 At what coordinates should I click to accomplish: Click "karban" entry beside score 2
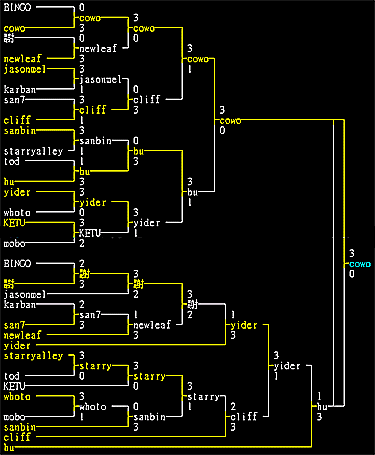point(20,305)
